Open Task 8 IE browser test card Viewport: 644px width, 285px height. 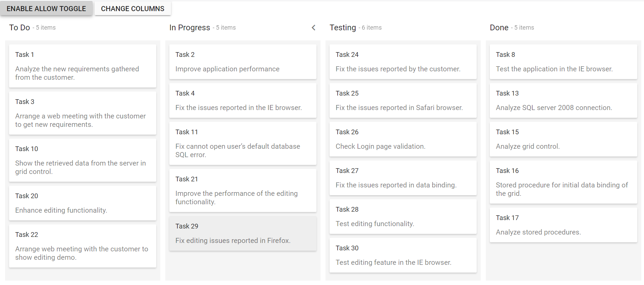(x=563, y=62)
